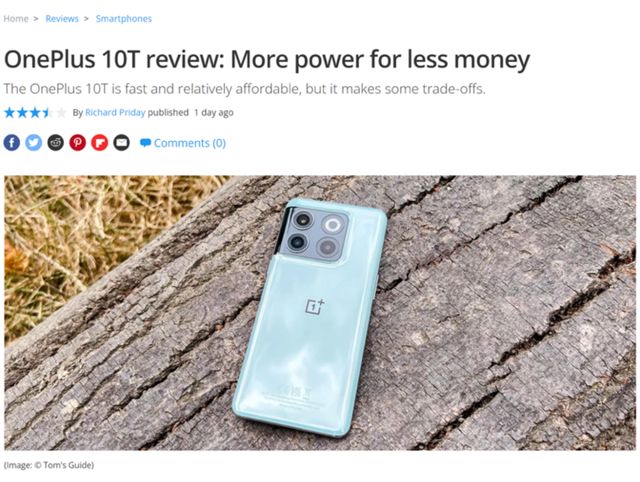Click the OnePlus 10T review headline

click(x=267, y=59)
